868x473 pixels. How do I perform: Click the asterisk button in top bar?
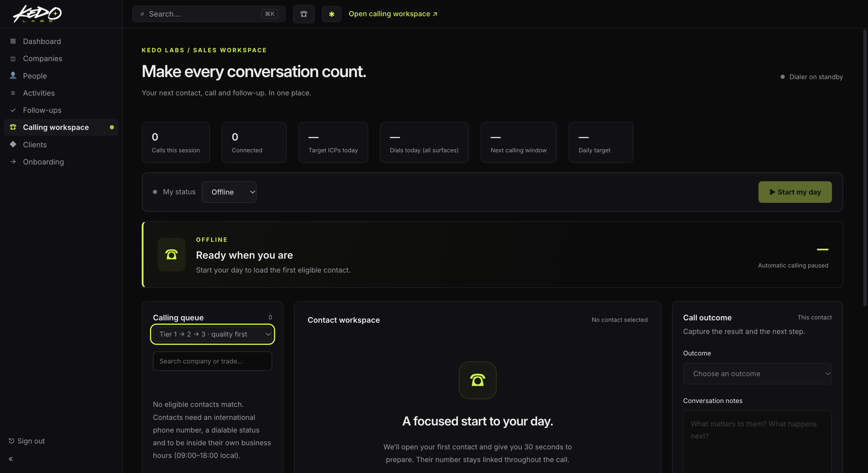click(332, 14)
